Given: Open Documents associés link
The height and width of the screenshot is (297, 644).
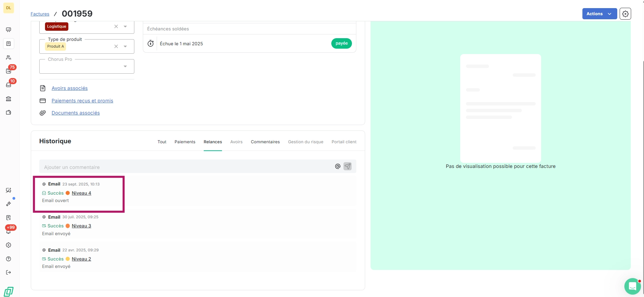Looking at the screenshot, I should click(76, 113).
